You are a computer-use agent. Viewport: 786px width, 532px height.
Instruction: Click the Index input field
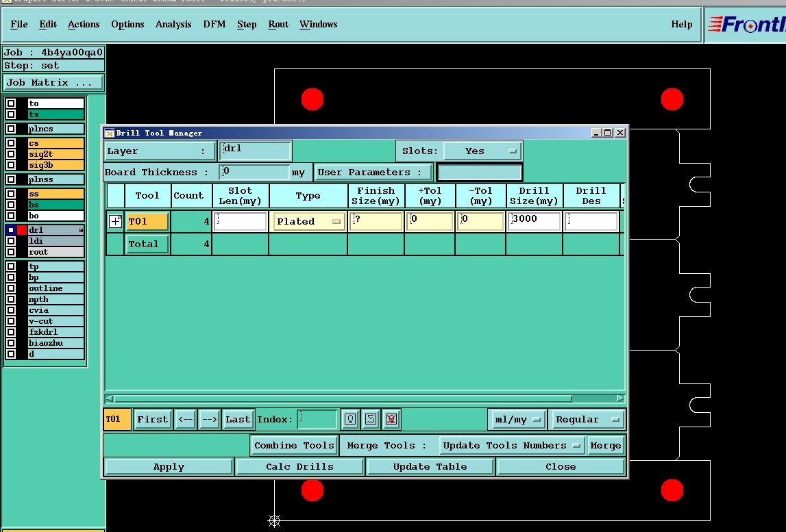pyautogui.click(x=317, y=419)
